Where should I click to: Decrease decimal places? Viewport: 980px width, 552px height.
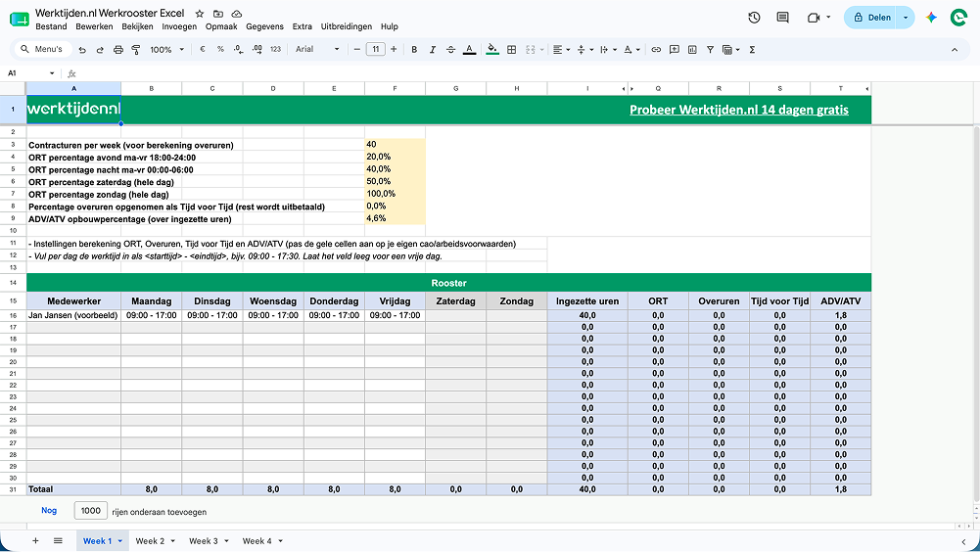[x=238, y=49]
